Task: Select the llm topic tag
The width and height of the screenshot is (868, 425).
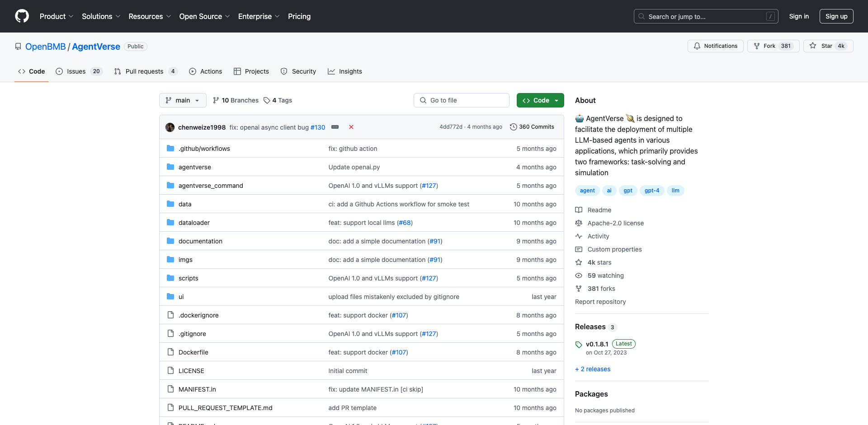Action: (675, 191)
